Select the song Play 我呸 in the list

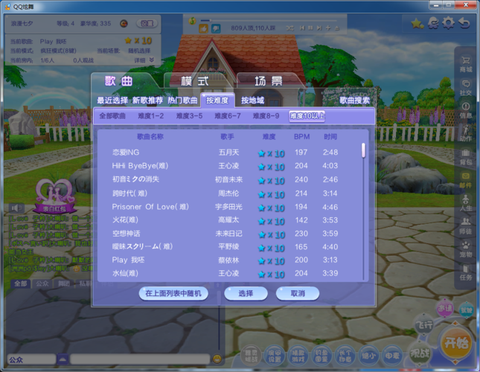pyautogui.click(x=128, y=260)
